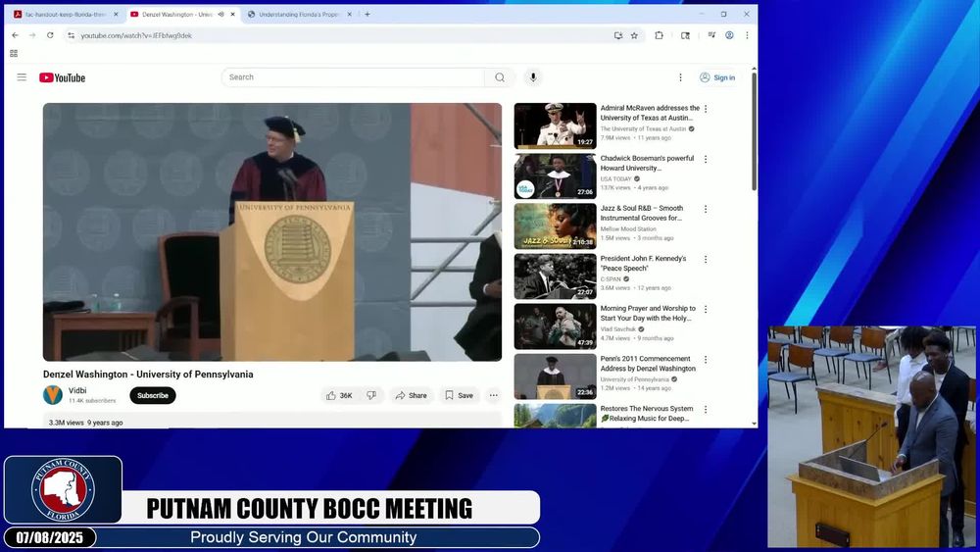Open the media control icon in Chrome toolbar
This screenshot has width=980, height=552.
pos(711,35)
